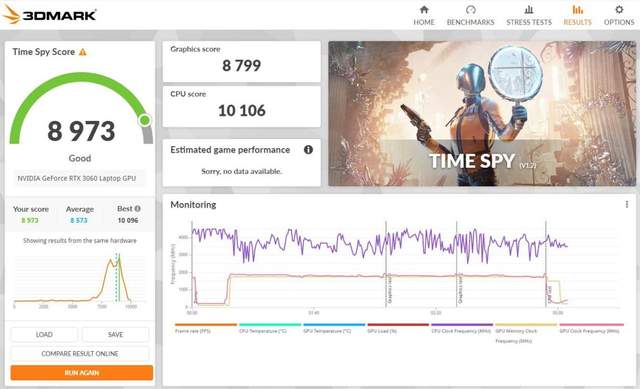
Task: Click the orange Run Again button
Action: click(x=82, y=373)
